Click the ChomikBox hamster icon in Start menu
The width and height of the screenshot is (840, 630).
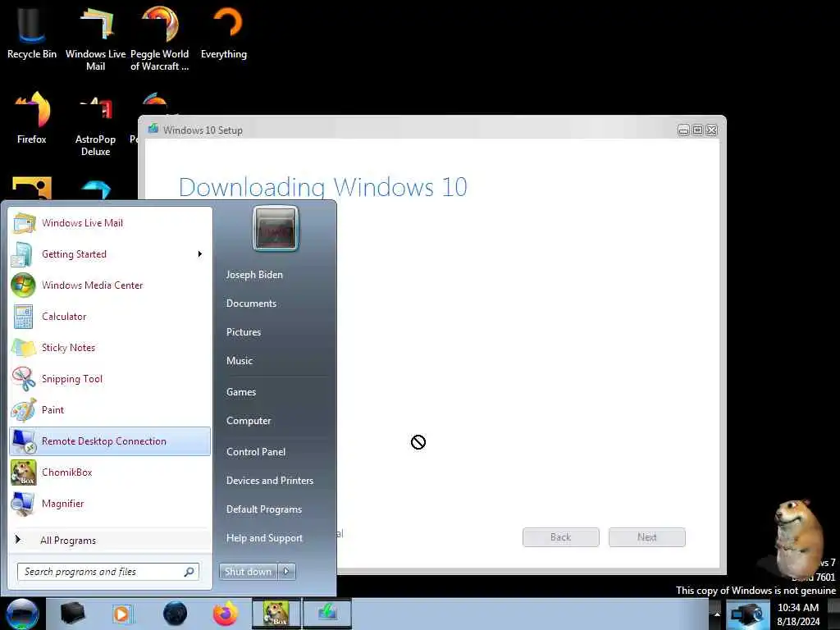pos(24,472)
